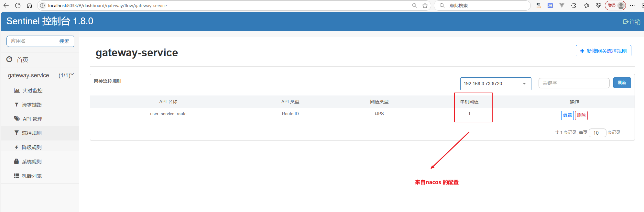Open the 192.168.3.73:8720 machine dropdown

[x=496, y=84]
